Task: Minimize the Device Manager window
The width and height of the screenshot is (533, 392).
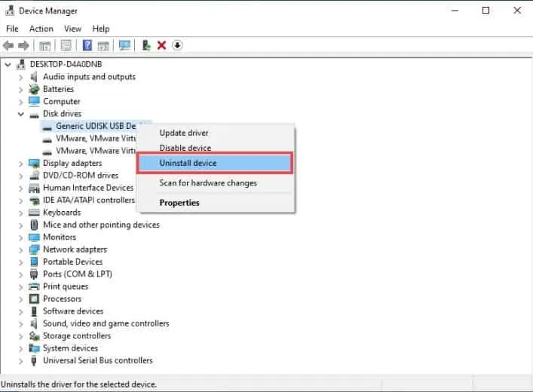Action: pos(455,11)
